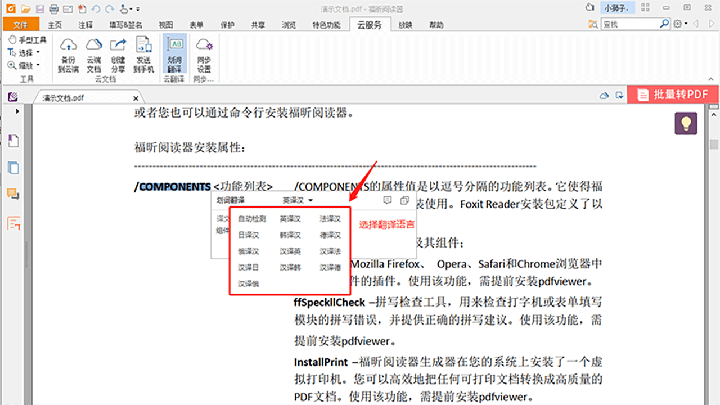
Task: Open the 英译汉 language dropdown in translation popup
Action: pos(298,200)
